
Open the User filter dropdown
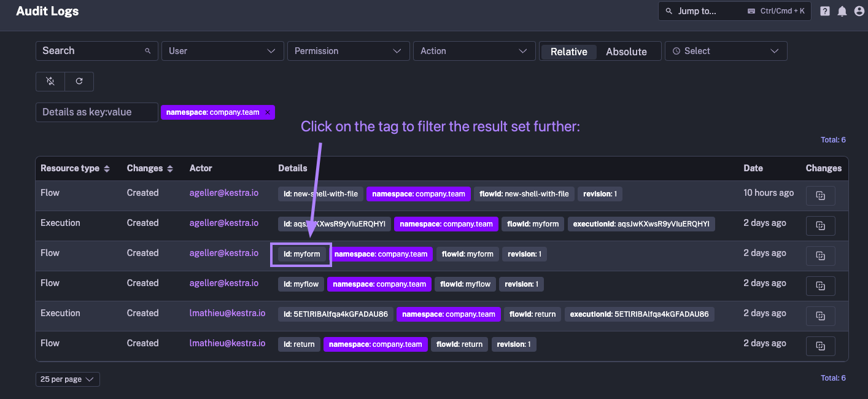(x=222, y=51)
